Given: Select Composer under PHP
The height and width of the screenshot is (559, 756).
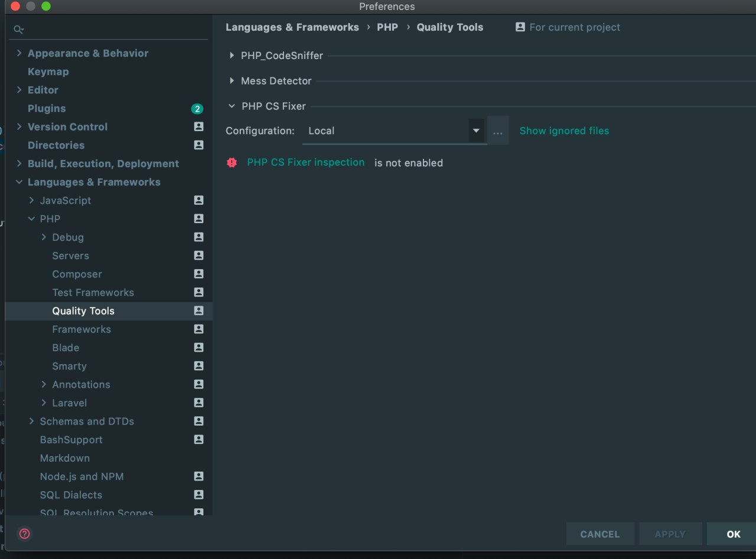Looking at the screenshot, I should (77, 274).
